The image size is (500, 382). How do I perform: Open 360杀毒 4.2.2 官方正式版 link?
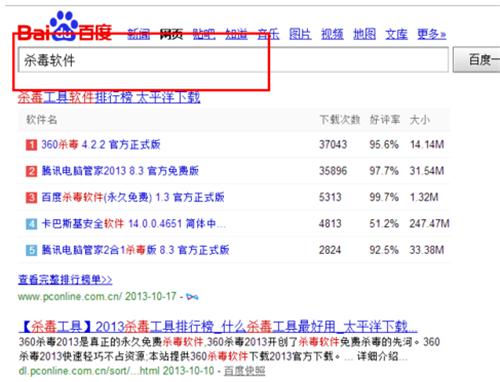pyautogui.click(x=101, y=144)
